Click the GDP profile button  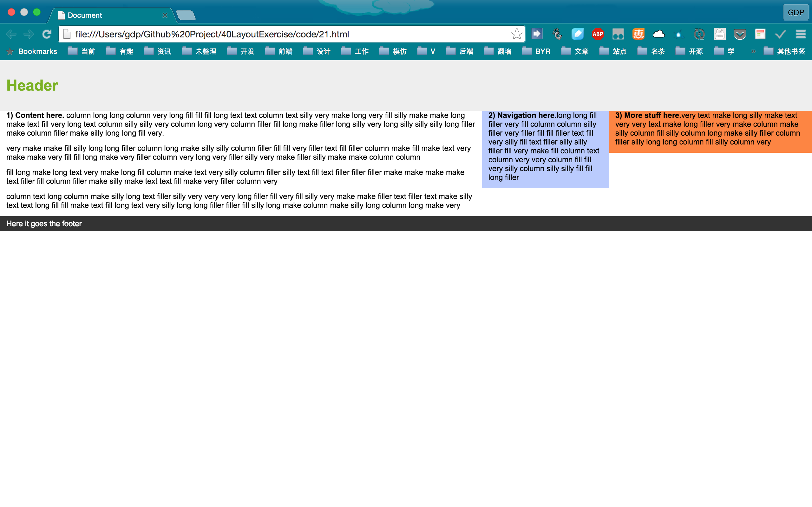pos(796,12)
